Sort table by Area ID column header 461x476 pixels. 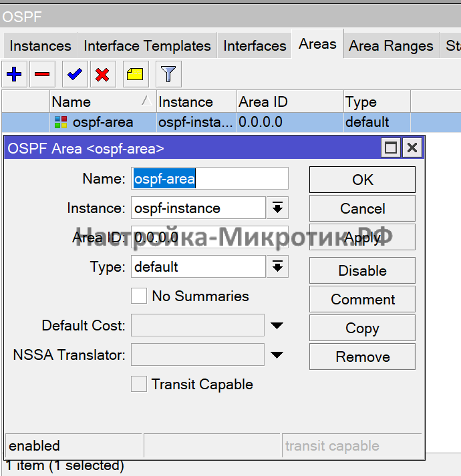tap(290, 101)
